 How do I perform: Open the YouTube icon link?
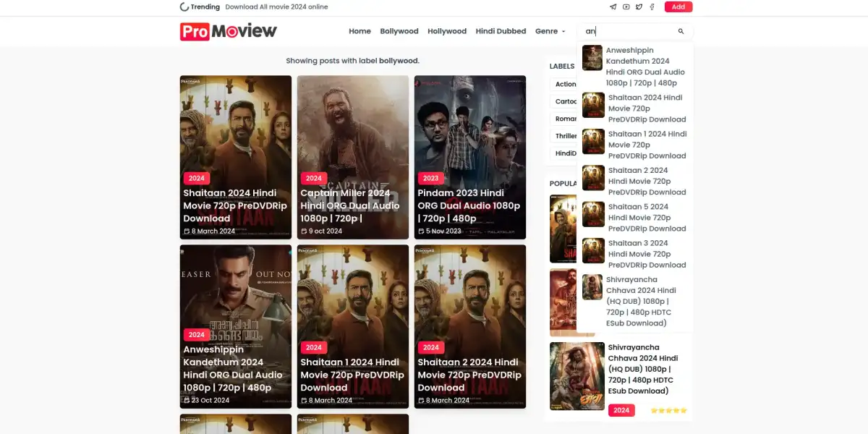coord(626,7)
